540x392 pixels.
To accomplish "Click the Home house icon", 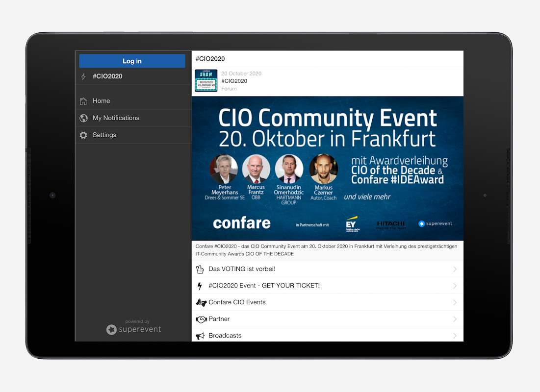I will (83, 101).
